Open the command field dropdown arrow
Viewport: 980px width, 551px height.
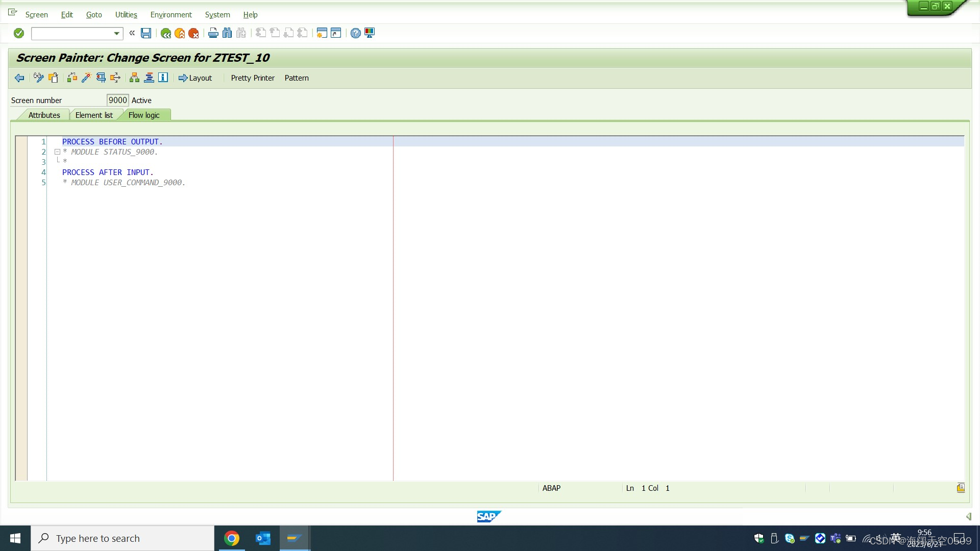(x=116, y=34)
